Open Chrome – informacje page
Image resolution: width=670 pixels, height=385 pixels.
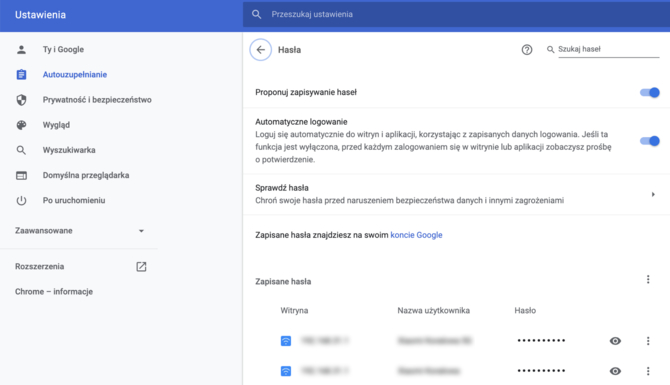coord(54,292)
